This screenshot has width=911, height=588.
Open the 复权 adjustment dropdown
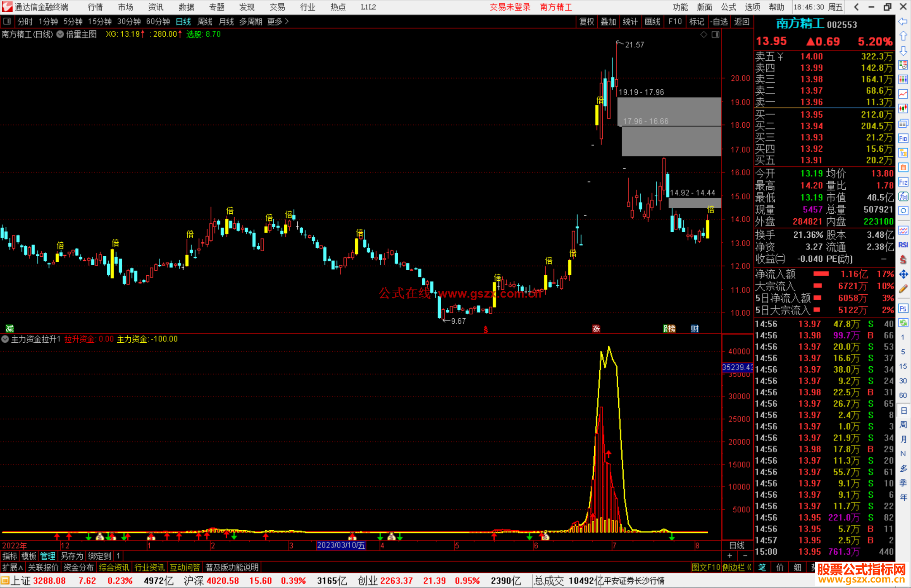[587, 21]
